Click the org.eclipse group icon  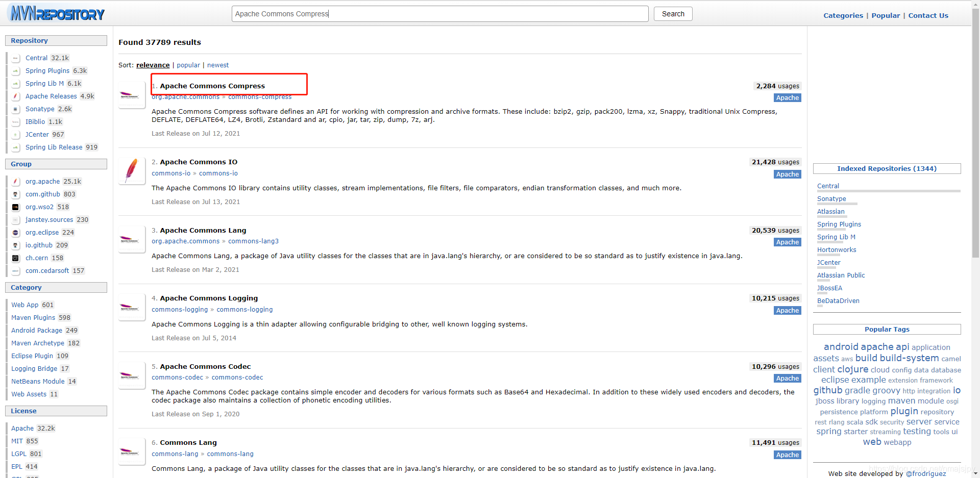[16, 233]
